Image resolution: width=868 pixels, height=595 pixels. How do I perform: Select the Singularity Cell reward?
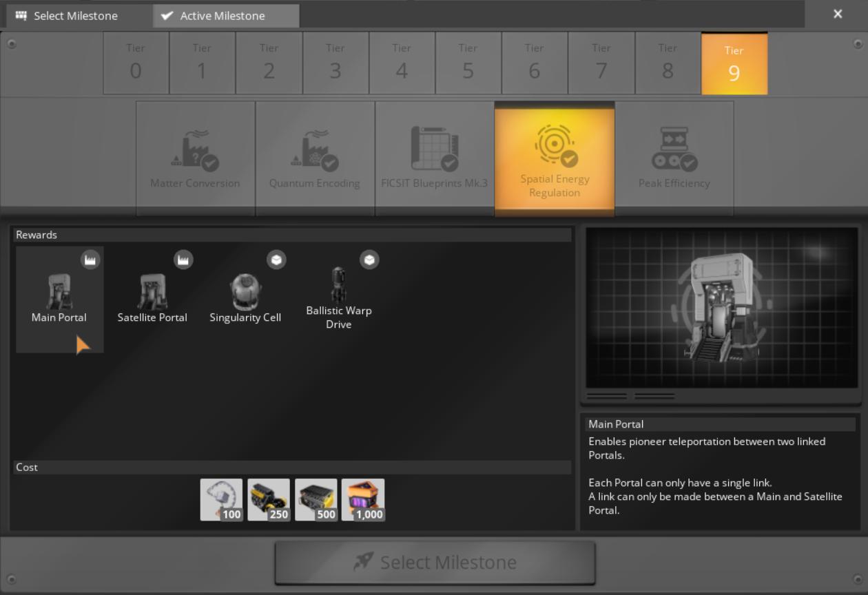click(245, 299)
